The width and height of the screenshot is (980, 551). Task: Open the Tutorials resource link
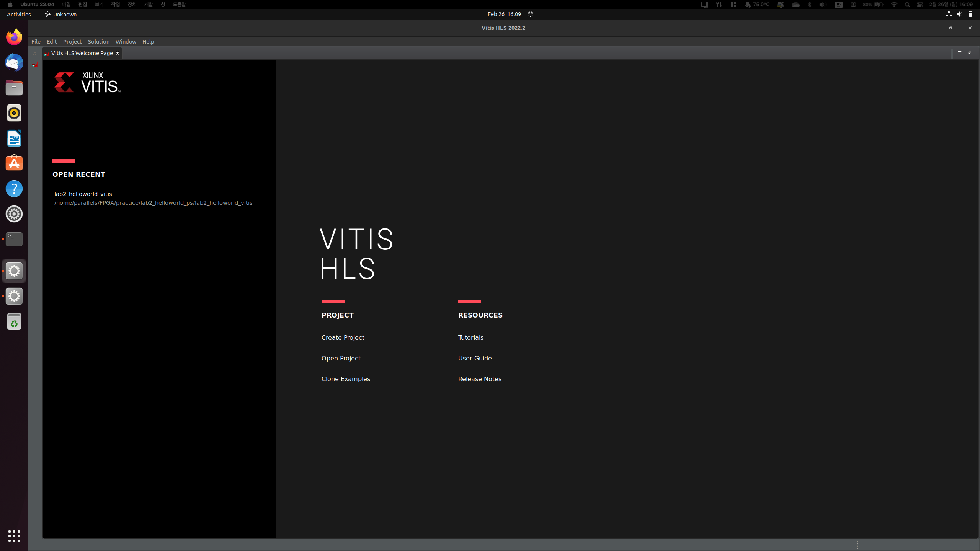[x=471, y=337]
